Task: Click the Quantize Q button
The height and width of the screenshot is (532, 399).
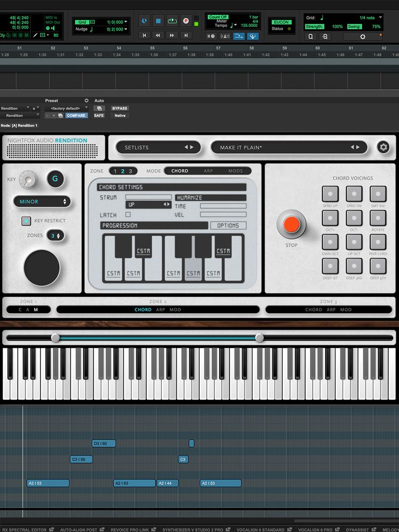Action: click(311, 36)
